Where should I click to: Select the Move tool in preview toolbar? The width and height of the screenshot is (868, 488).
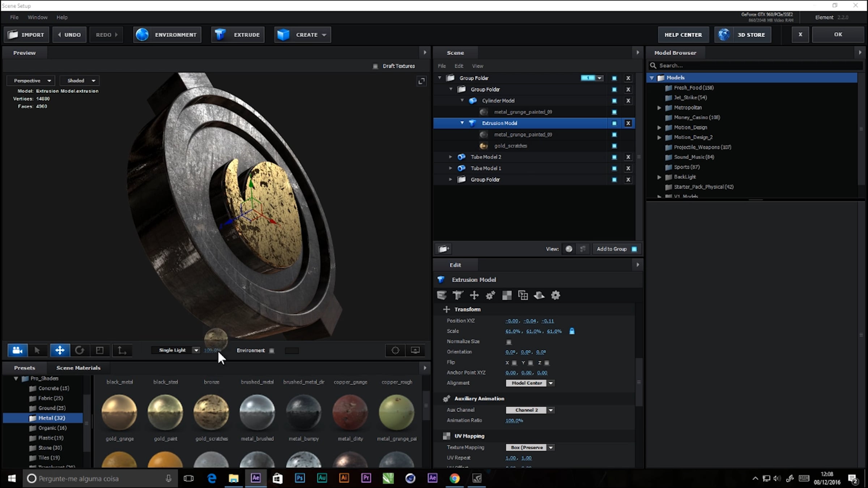(60, 350)
